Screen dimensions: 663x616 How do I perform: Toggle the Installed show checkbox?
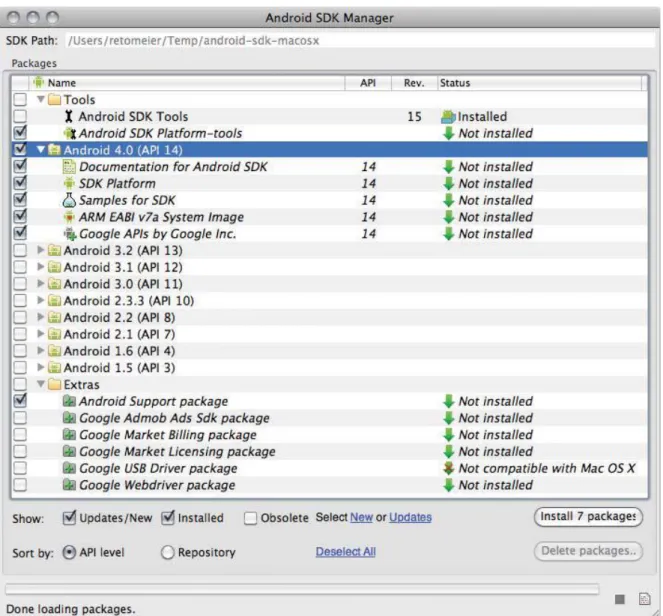[168, 517]
